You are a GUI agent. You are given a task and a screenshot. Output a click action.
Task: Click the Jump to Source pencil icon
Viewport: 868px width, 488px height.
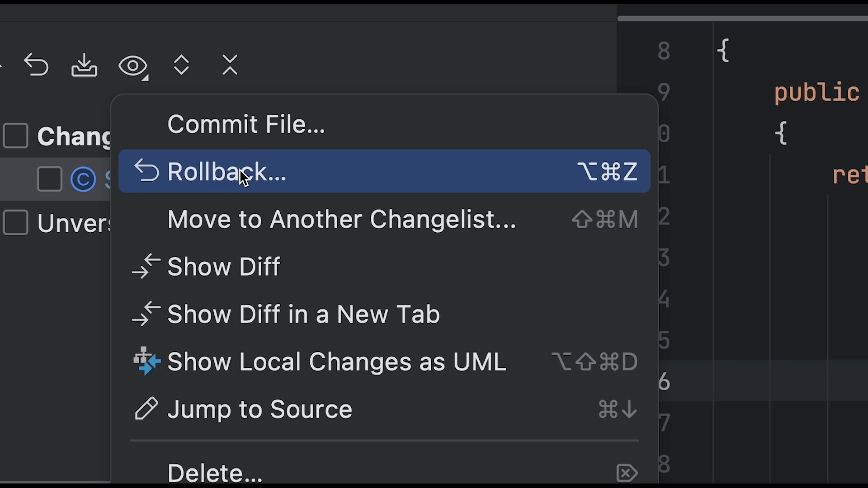(146, 409)
